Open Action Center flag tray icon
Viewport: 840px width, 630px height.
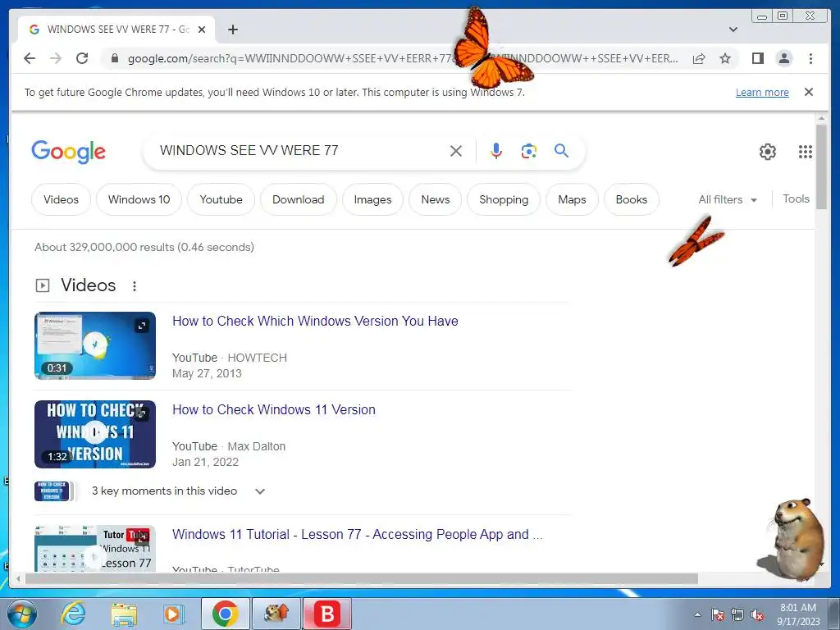(x=718, y=615)
